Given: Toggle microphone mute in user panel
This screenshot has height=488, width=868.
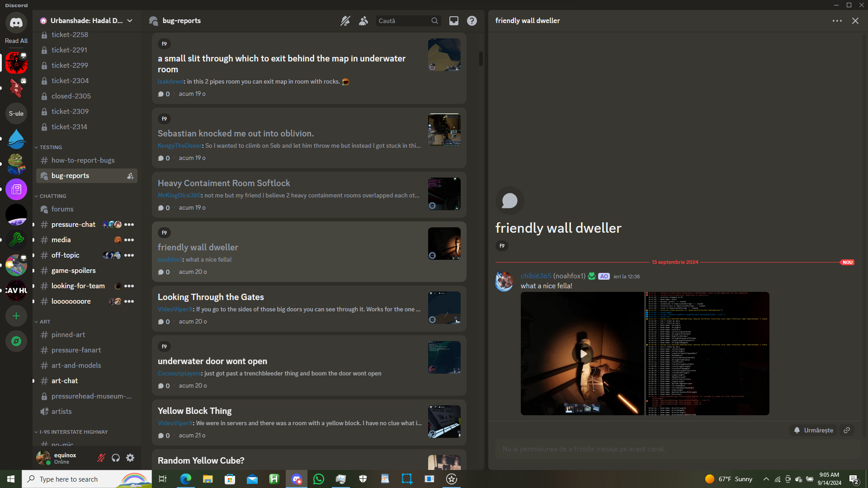Looking at the screenshot, I should 101,458.
